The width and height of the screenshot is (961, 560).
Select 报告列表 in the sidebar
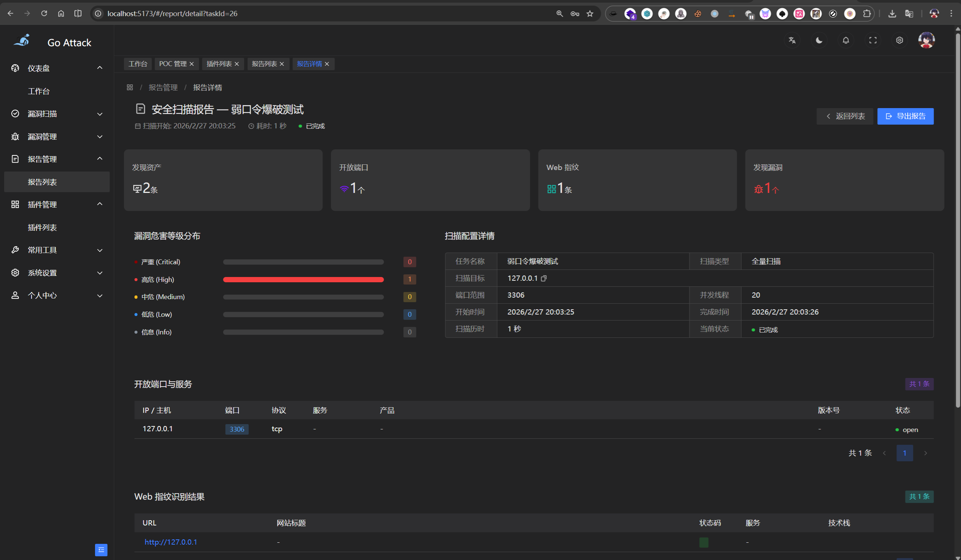point(42,182)
